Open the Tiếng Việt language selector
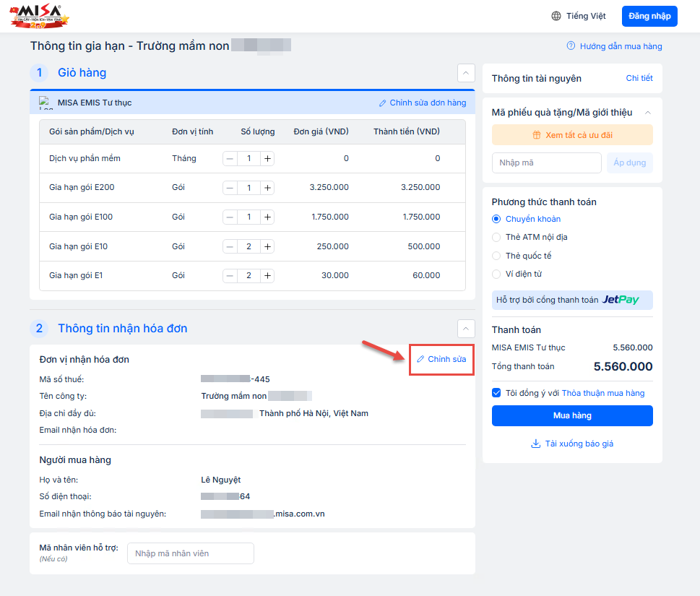 pyautogui.click(x=579, y=16)
